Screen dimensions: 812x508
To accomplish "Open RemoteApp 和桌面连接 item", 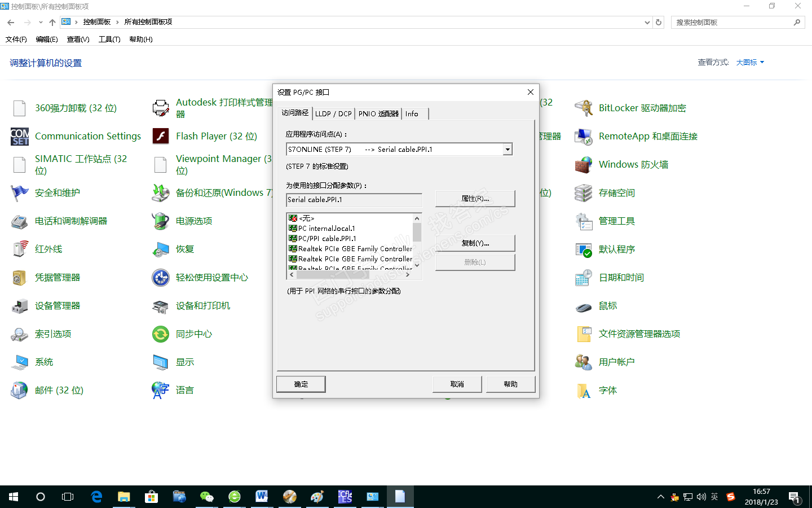I will pyautogui.click(x=636, y=136).
